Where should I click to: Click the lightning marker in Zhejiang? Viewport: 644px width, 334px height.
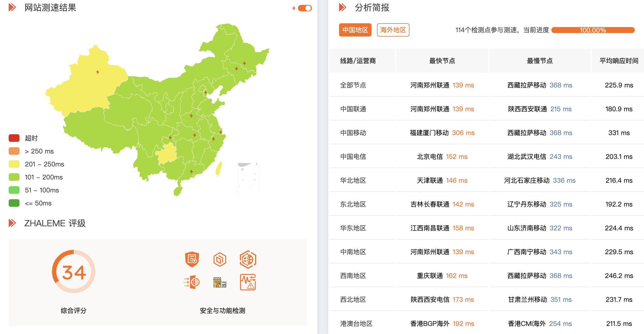pyautogui.click(x=213, y=139)
